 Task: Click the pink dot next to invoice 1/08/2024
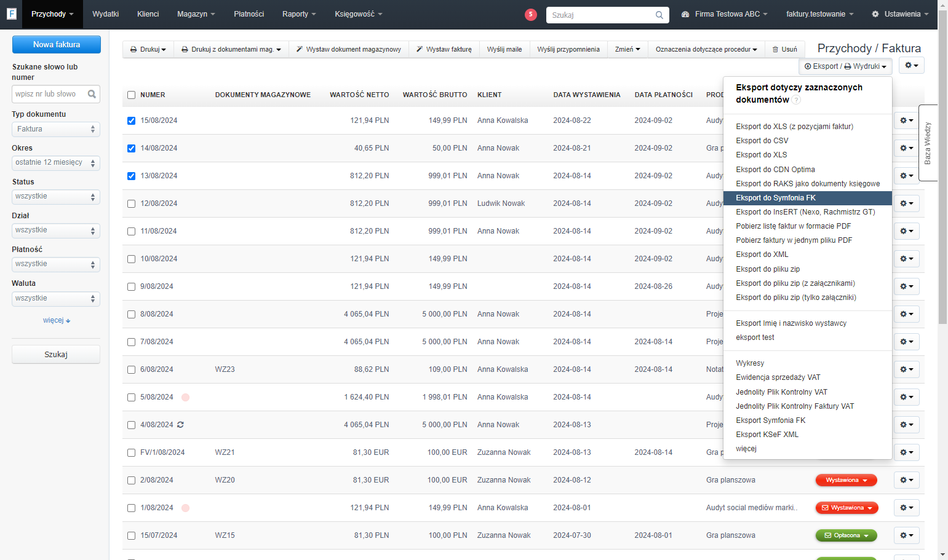(185, 508)
